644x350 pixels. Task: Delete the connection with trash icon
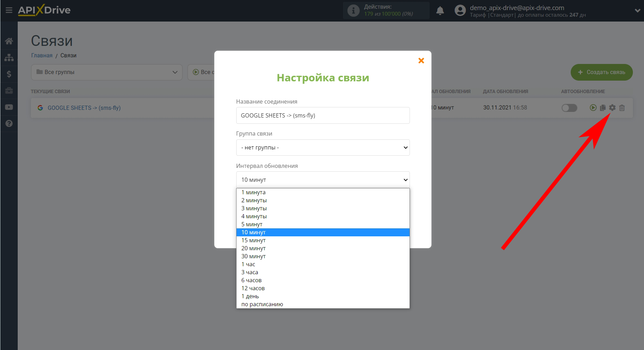tap(622, 108)
